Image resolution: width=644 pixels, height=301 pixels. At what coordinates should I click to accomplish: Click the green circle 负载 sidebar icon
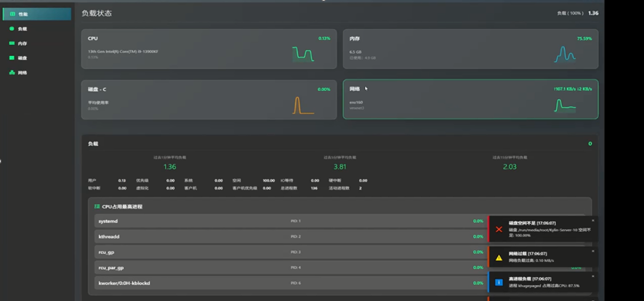point(12,29)
